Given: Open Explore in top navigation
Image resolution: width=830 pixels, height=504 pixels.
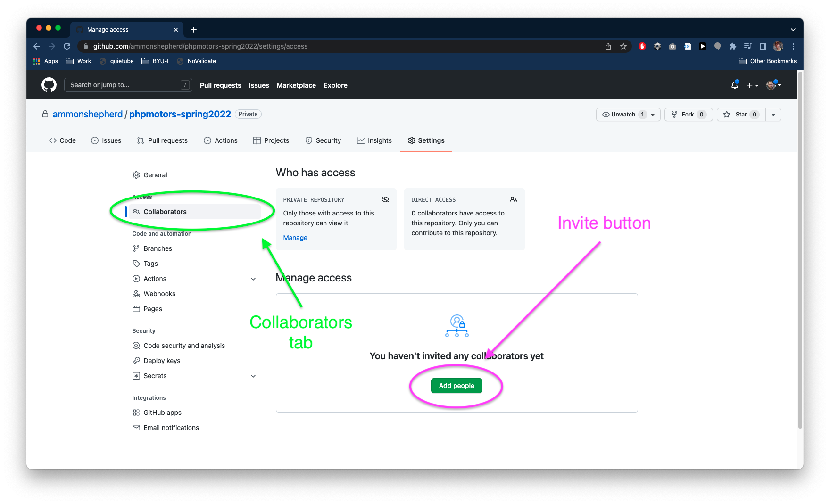Looking at the screenshot, I should 335,85.
